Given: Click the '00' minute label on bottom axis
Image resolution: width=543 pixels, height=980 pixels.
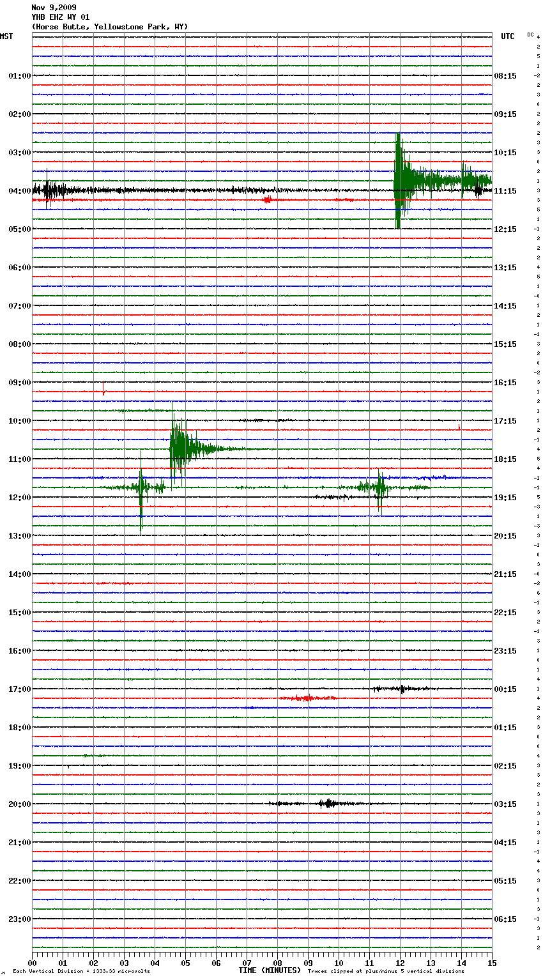Looking at the screenshot, I should coord(32,963).
